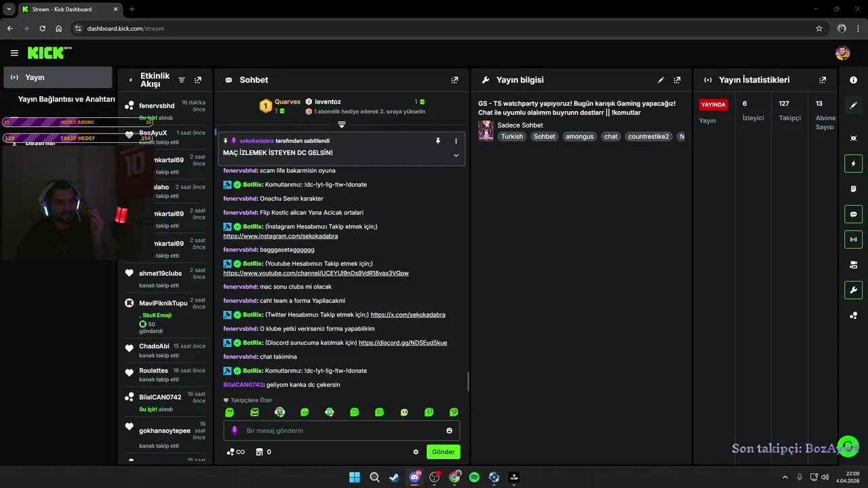Open a new browser tab
Image resolution: width=868 pixels, height=488 pixels.
click(132, 9)
